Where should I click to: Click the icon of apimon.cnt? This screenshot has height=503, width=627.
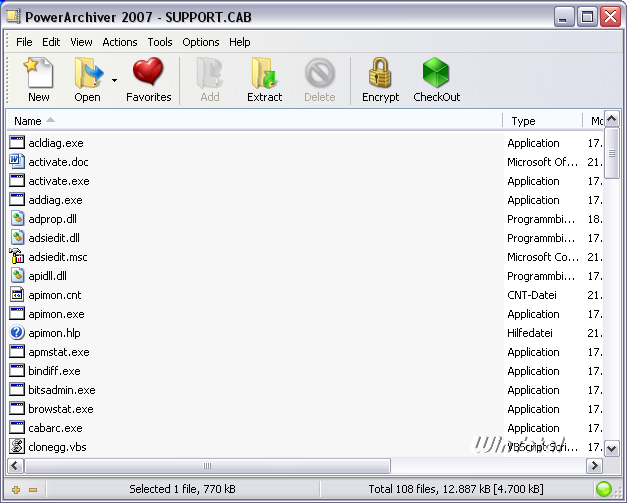pos(17,295)
